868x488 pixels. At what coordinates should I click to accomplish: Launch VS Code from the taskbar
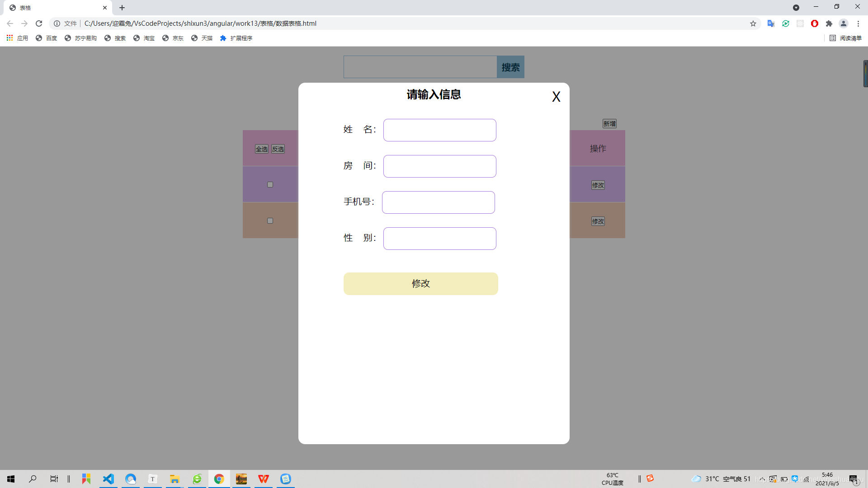coord(108,479)
